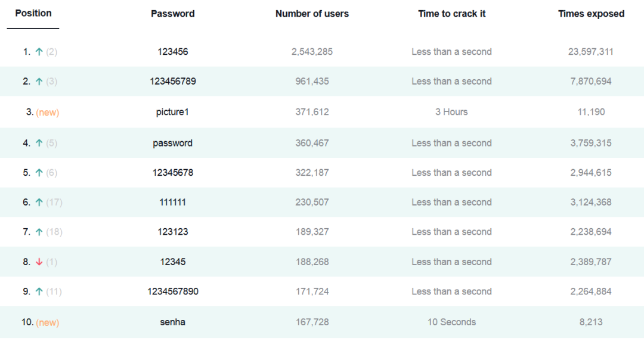Select the picture1 password cell

click(x=172, y=112)
